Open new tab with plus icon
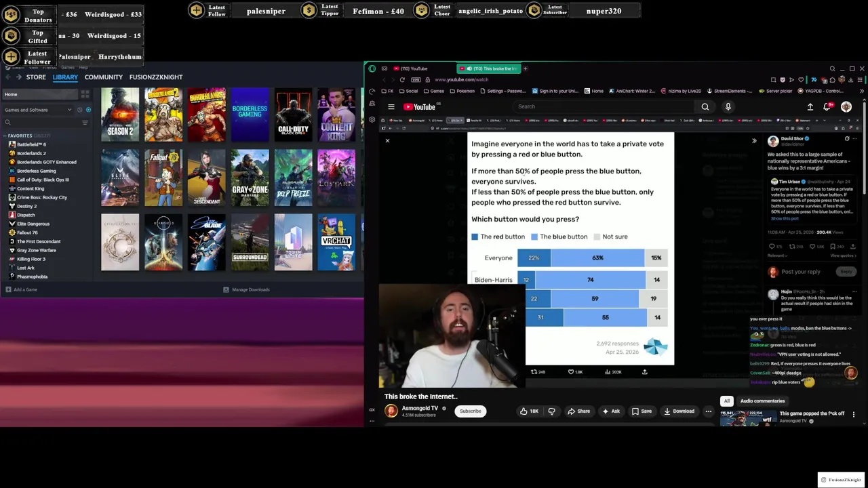This screenshot has width=868, height=488. 525,68
